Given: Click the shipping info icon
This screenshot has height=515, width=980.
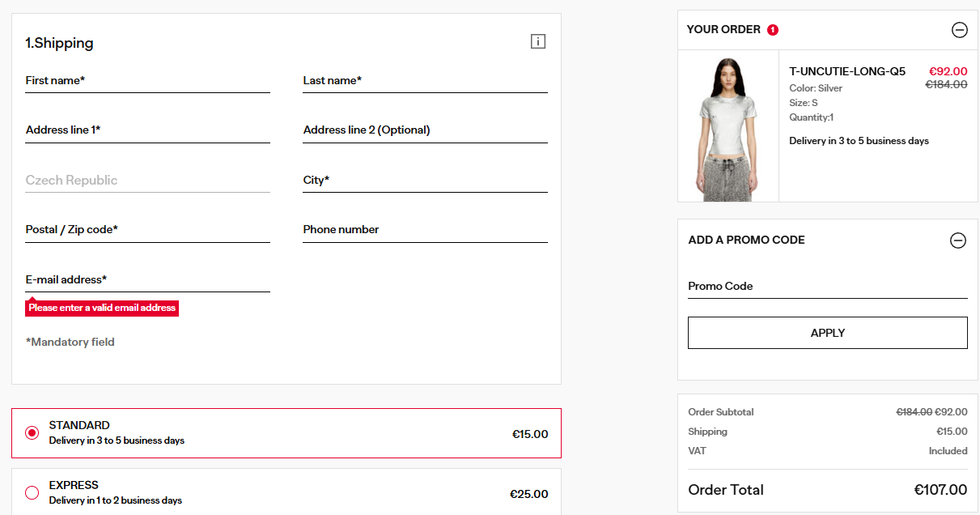Looking at the screenshot, I should click(x=538, y=41).
